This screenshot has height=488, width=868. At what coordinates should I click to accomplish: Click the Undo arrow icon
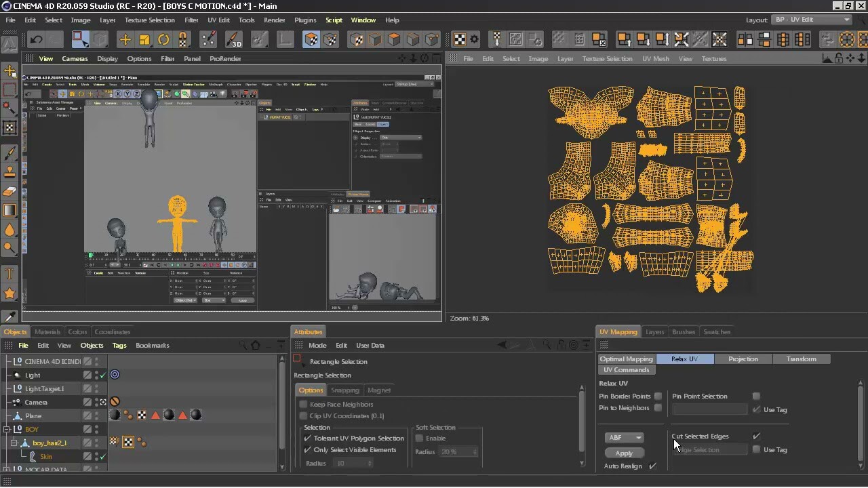[35, 39]
